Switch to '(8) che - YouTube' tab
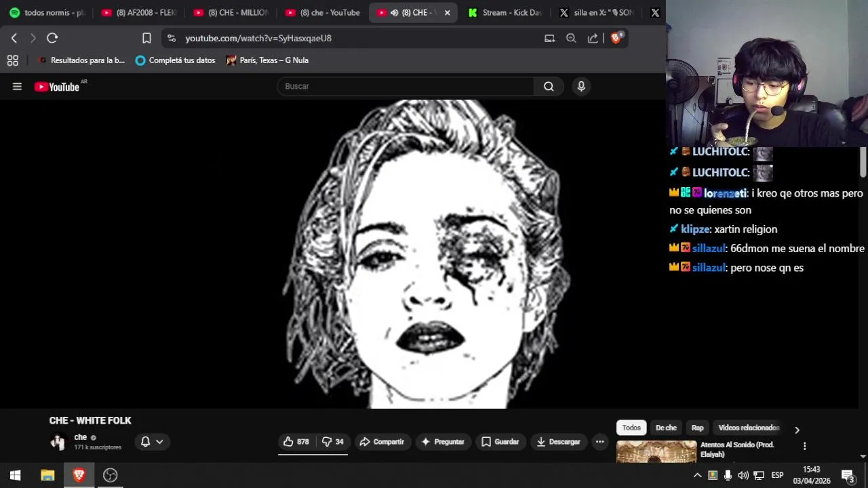This screenshot has width=868, height=488. coord(323,12)
